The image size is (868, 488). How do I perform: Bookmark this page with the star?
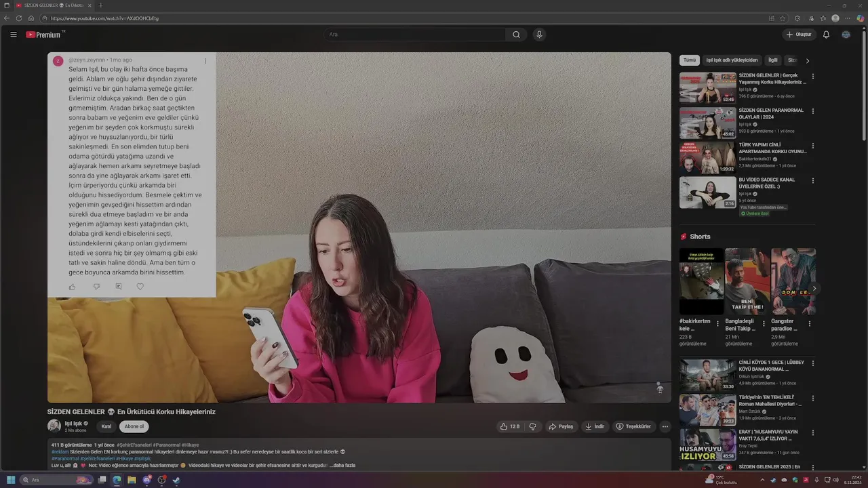pos(783,18)
